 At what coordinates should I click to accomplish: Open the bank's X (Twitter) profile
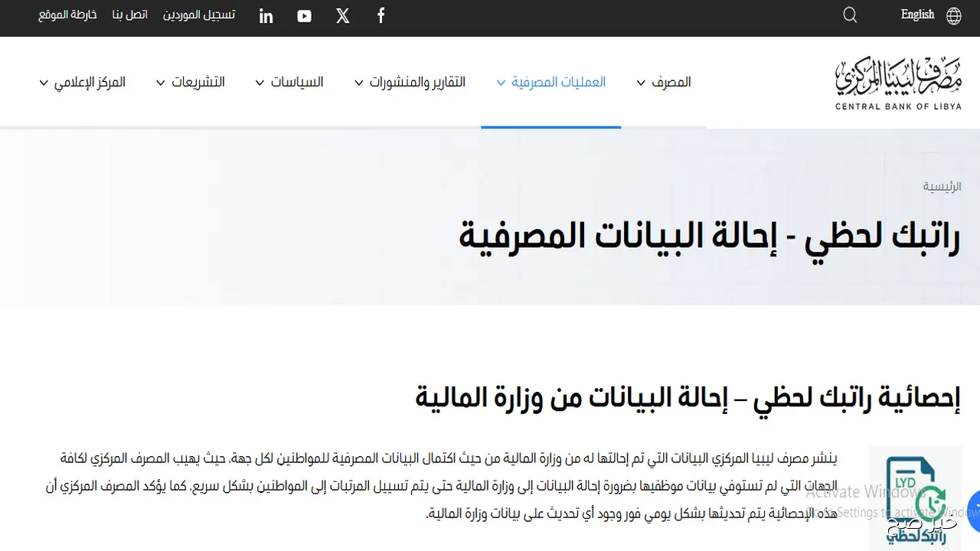pos(342,15)
